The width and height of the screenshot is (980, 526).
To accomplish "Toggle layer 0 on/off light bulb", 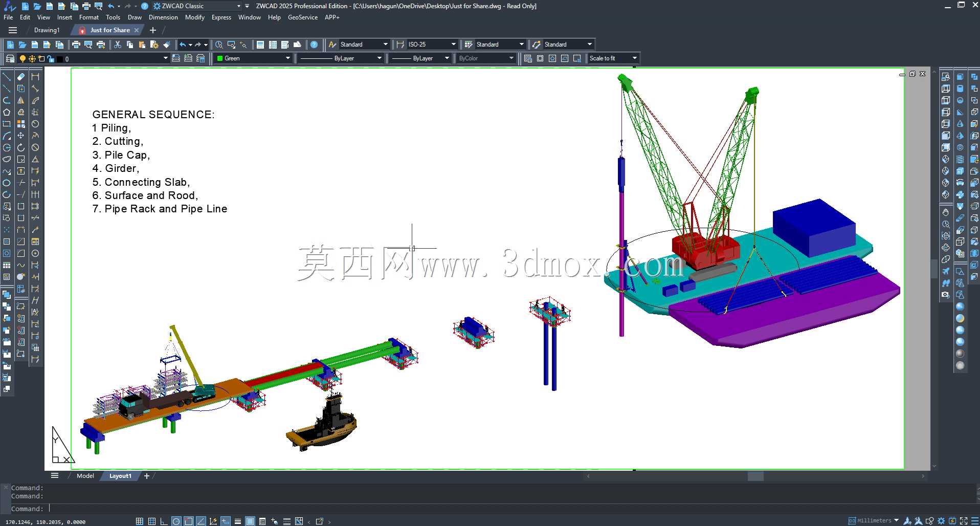I will (x=23, y=59).
